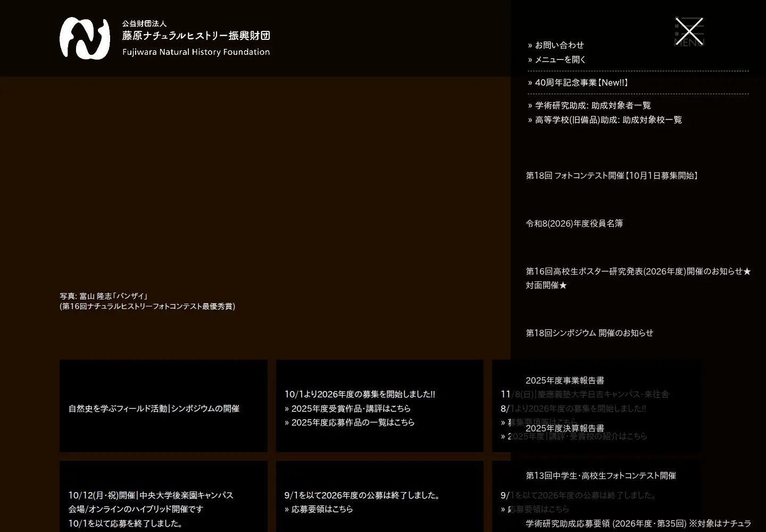Open 第18回シンポジウム 開催のお知らせ
The width and height of the screenshot is (766, 532).
point(589,333)
